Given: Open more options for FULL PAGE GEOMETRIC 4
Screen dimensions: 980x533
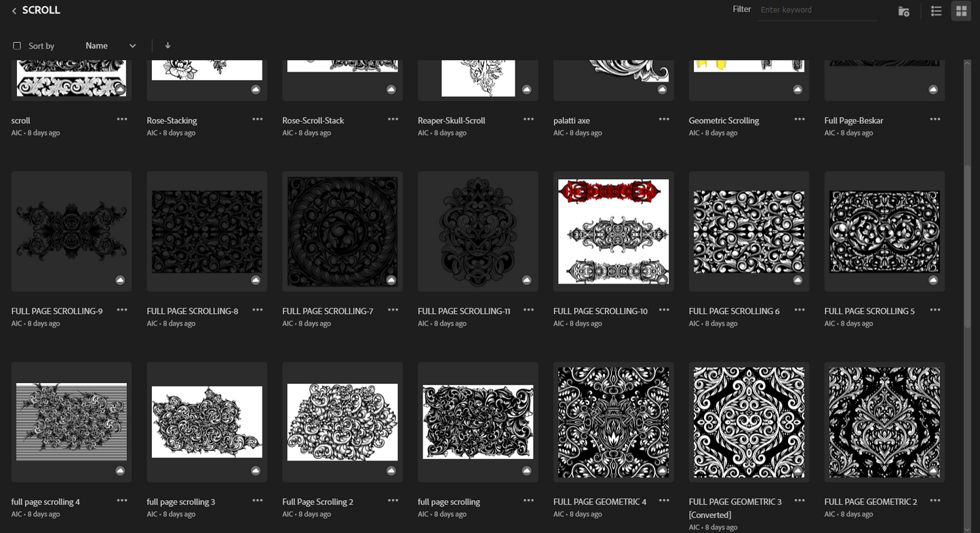Looking at the screenshot, I should coord(664,500).
